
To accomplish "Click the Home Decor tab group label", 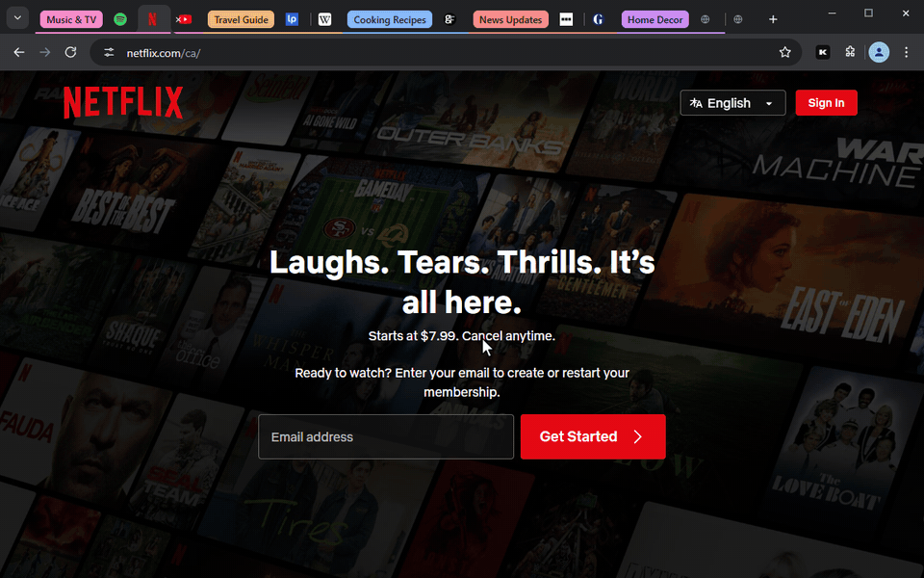I will pos(654,19).
